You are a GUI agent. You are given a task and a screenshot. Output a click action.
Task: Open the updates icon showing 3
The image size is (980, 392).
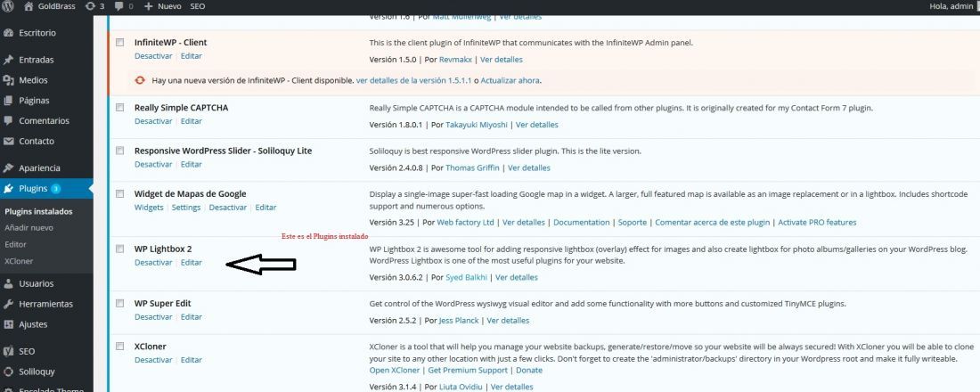[x=90, y=6]
